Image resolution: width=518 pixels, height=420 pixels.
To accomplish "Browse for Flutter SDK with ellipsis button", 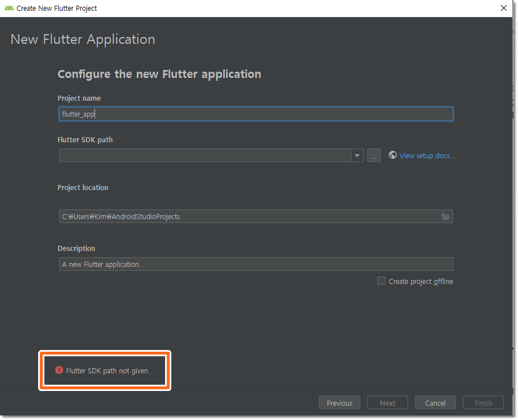I will coord(374,155).
